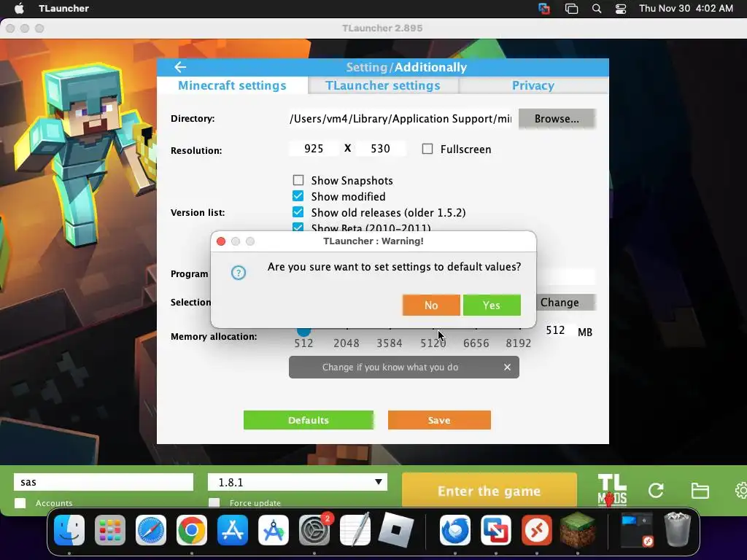Screen dimensions: 747x560
Task: Open Launchpad from the dock
Action: pos(110,530)
